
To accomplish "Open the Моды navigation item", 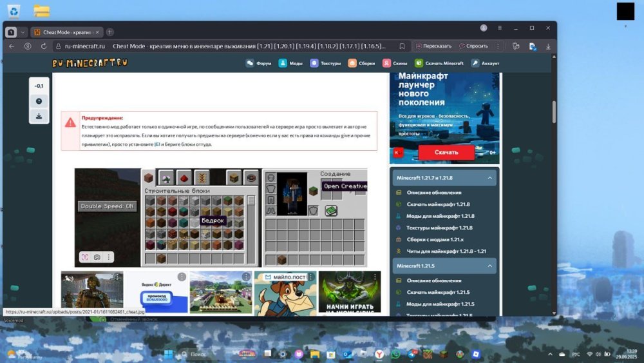I will coord(291,63).
